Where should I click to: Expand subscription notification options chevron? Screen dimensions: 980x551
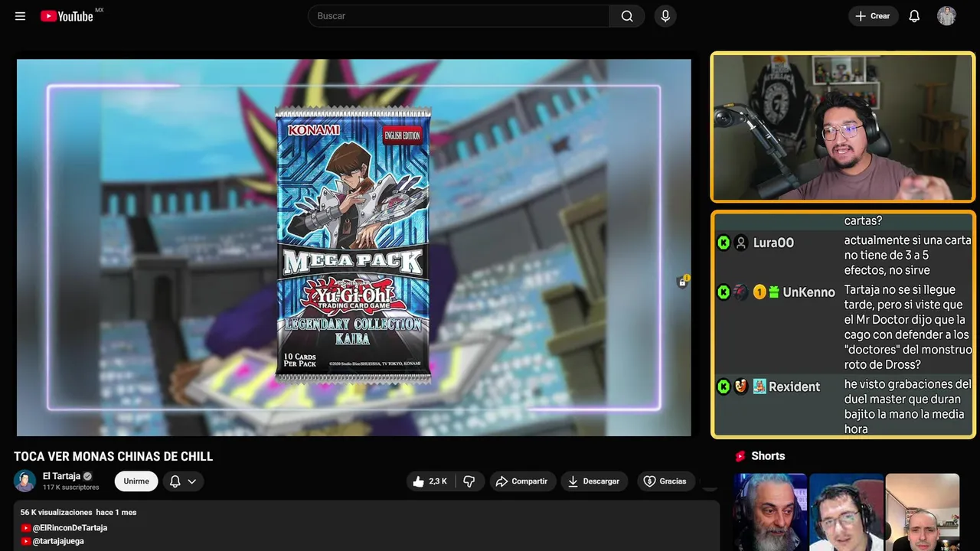[192, 481]
